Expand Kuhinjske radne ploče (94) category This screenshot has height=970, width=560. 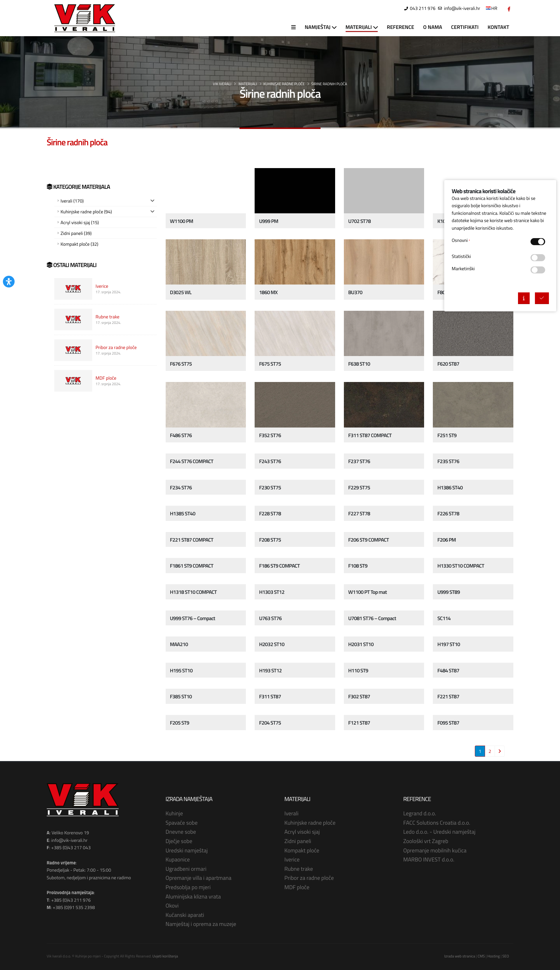coord(152,212)
